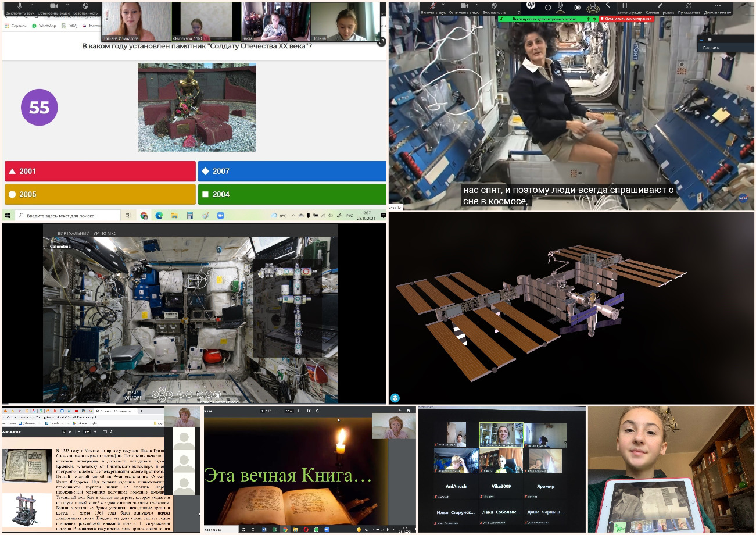Launch Microsoft Edge from the taskbar
Screen dimensions: 756x535
click(159, 215)
